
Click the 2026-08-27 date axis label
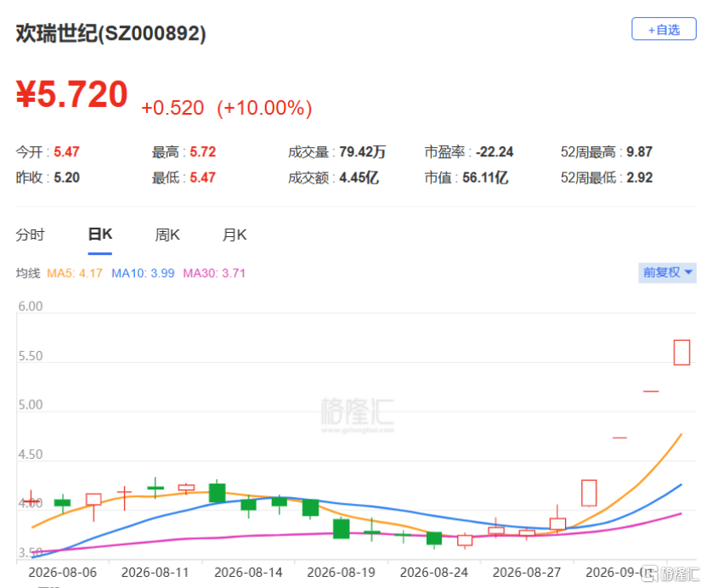pyautogui.click(x=527, y=572)
